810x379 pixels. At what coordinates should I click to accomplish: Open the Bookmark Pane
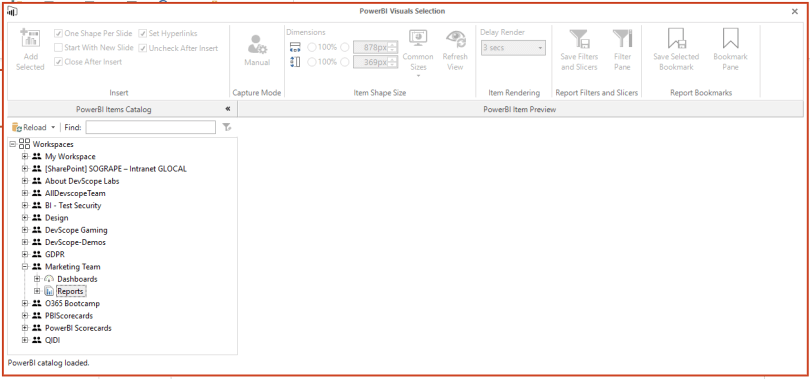(x=730, y=50)
